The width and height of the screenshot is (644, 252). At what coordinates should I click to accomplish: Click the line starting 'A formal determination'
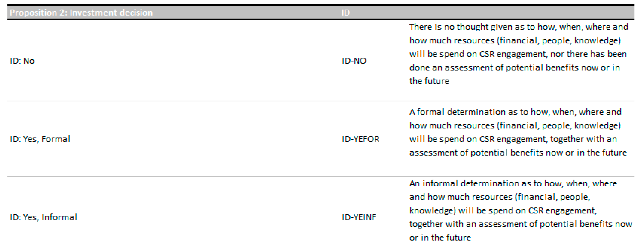(x=515, y=112)
